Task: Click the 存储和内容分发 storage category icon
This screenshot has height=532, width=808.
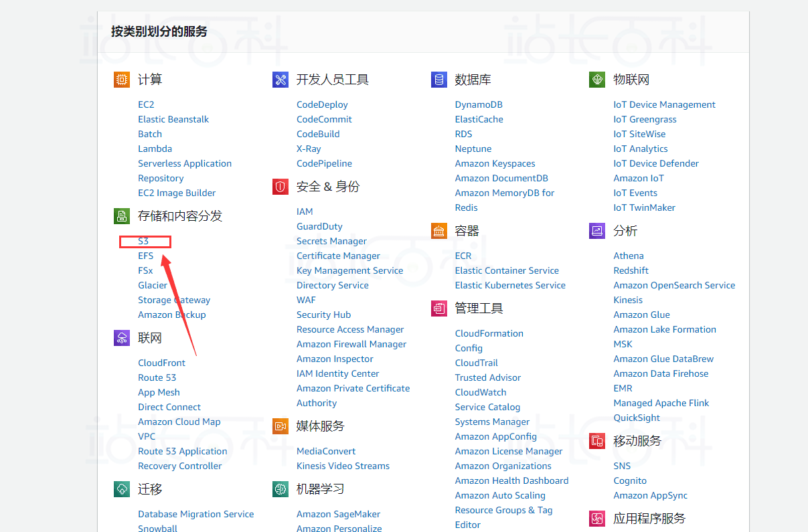Action: tap(121, 216)
